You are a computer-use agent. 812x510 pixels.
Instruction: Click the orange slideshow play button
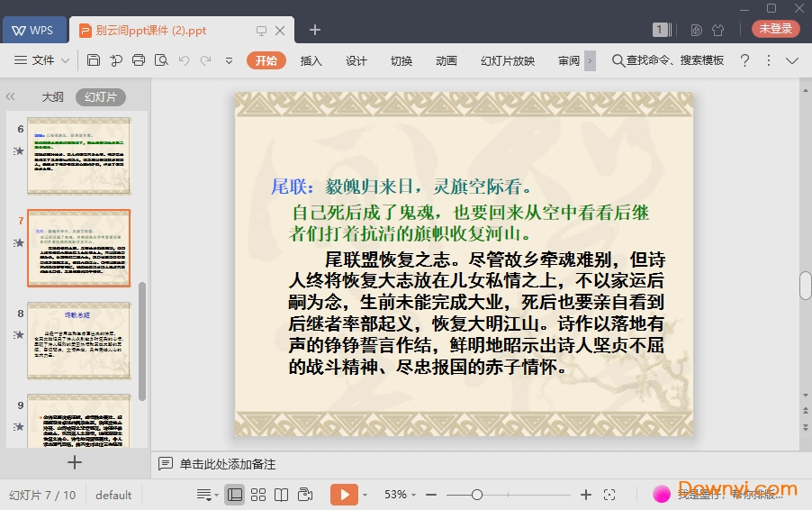[x=344, y=495]
